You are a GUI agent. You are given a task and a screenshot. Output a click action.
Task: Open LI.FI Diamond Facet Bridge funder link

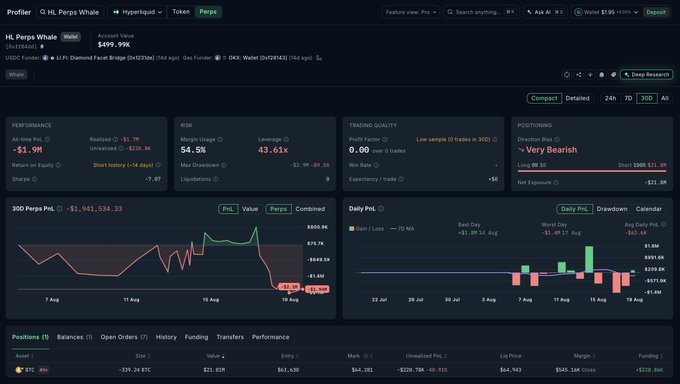pyautogui.click(x=105, y=58)
